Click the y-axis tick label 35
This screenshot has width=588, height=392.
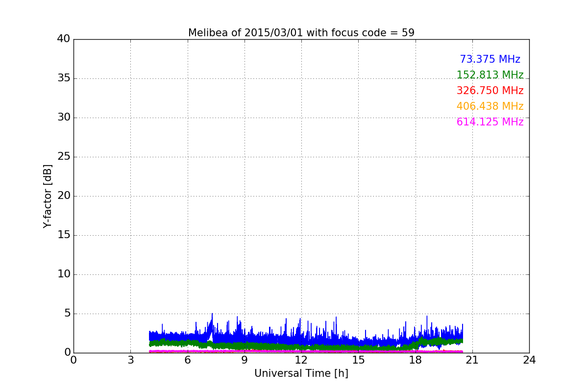coord(64,78)
